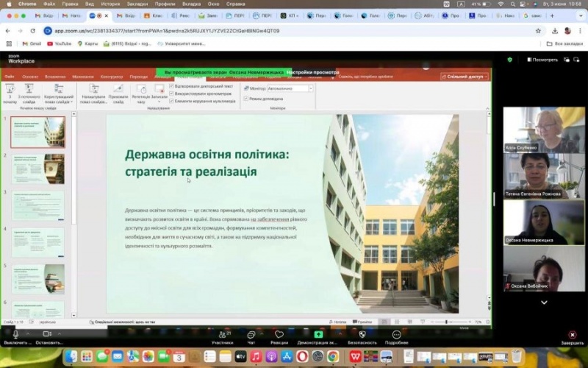
Task: Open the Вставлення ribbon tab
Action: [54, 77]
